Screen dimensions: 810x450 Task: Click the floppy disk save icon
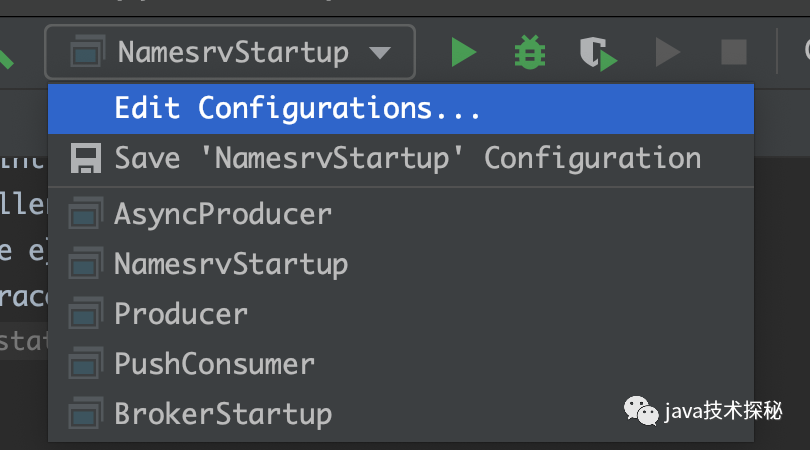86,159
